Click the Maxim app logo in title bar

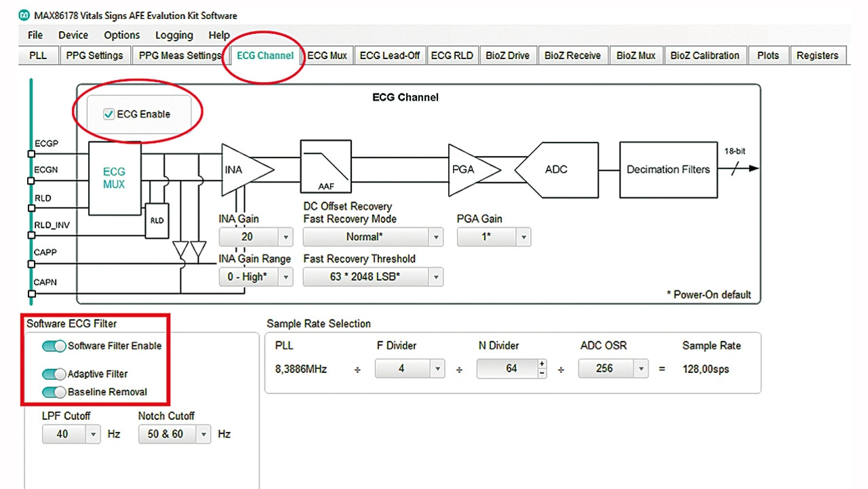[24, 15]
